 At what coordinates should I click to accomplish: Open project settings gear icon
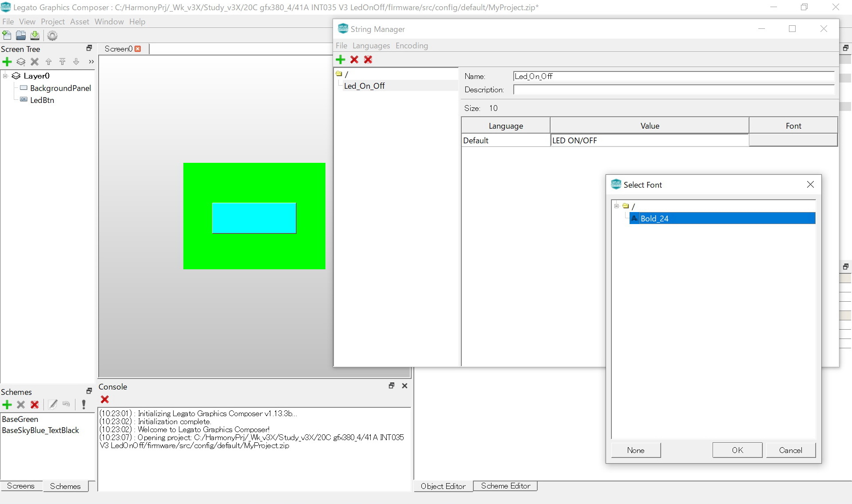(52, 35)
